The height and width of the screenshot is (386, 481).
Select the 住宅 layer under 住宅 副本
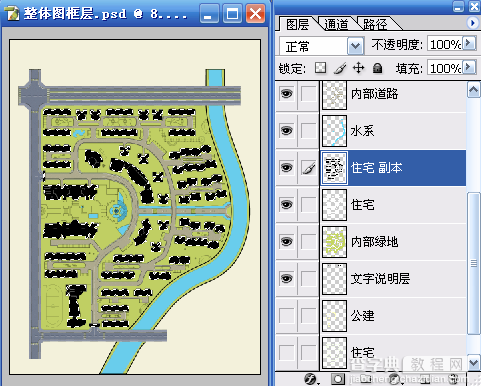click(362, 205)
